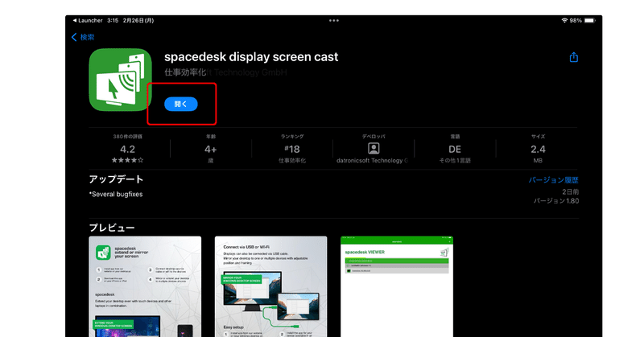
Task: Tap the spacedesk green app icon
Action: (x=120, y=80)
